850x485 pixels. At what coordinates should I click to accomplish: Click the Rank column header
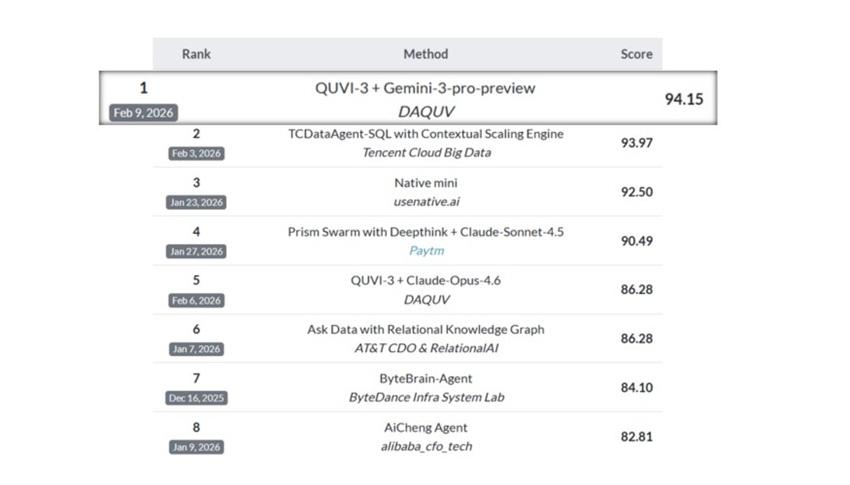(196, 54)
